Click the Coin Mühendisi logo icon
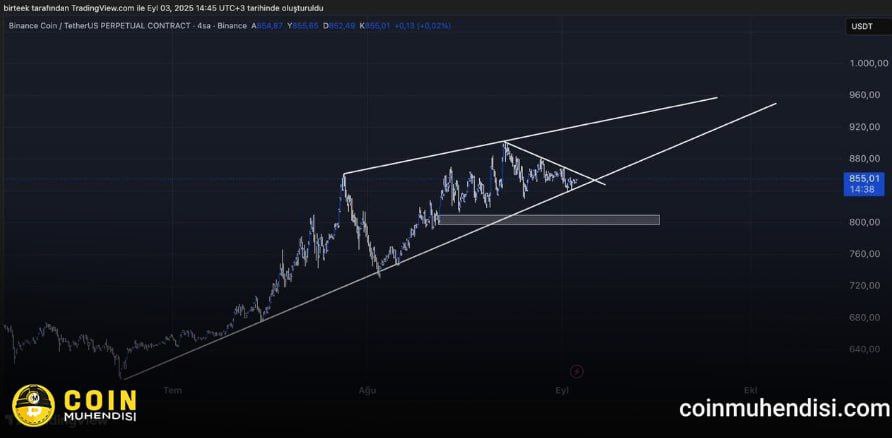The height and width of the screenshot is (438, 892). [x=31, y=405]
